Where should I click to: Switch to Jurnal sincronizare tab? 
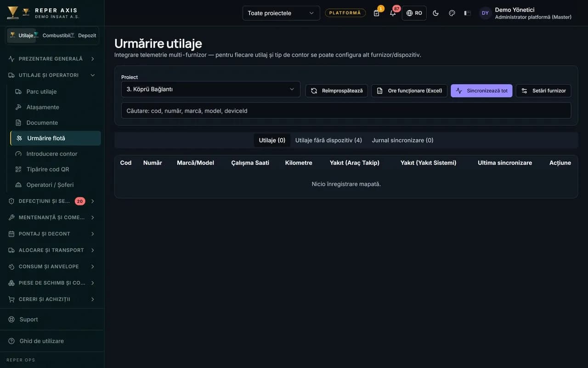pyautogui.click(x=402, y=140)
